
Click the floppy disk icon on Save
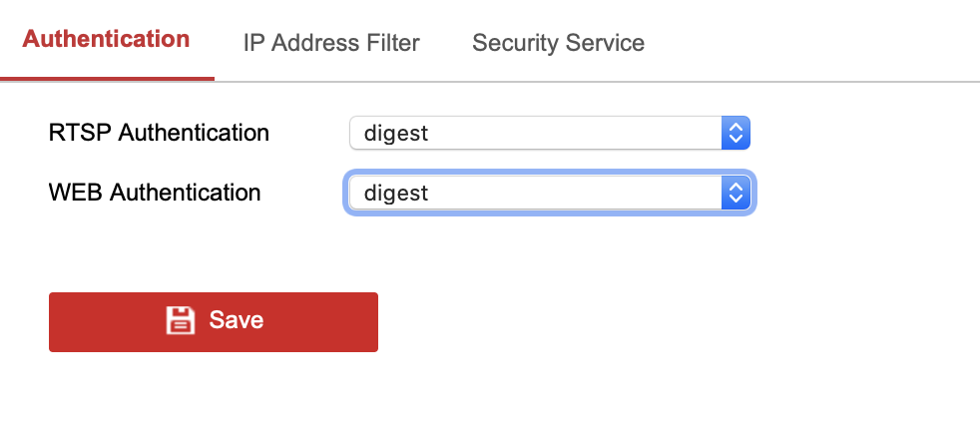[180, 320]
